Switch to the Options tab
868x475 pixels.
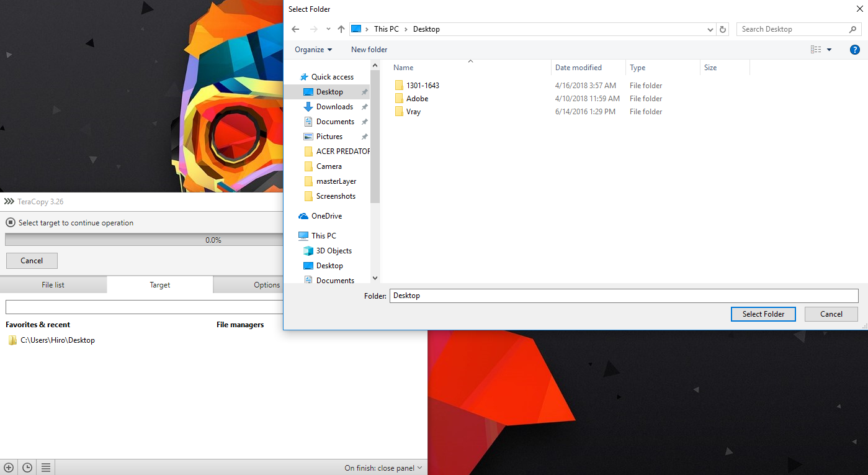point(248,285)
